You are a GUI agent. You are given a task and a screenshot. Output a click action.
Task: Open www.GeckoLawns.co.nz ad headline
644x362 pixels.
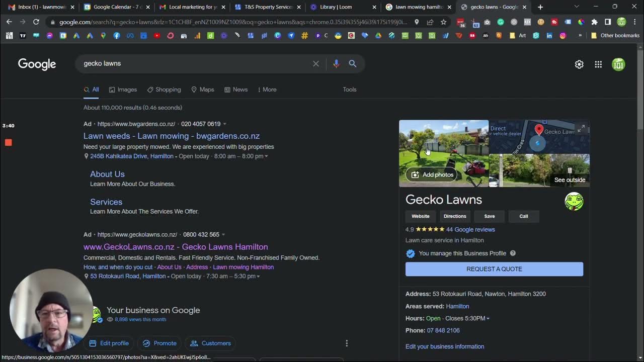tap(176, 247)
